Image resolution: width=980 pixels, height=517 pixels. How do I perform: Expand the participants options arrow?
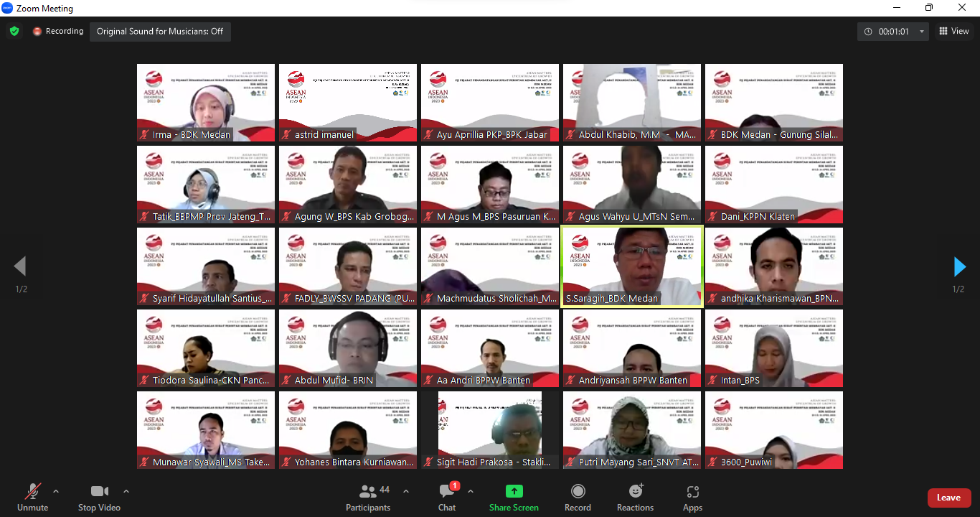(406, 492)
